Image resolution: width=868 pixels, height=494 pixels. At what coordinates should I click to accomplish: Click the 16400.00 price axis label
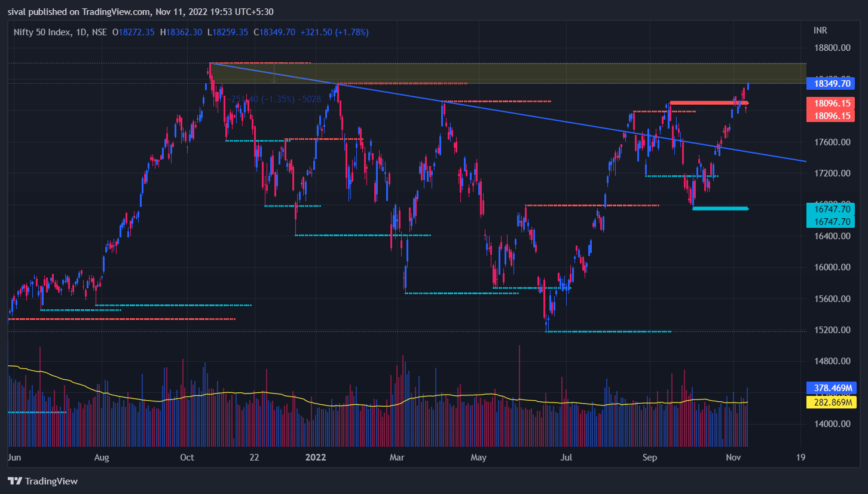[x=831, y=236]
